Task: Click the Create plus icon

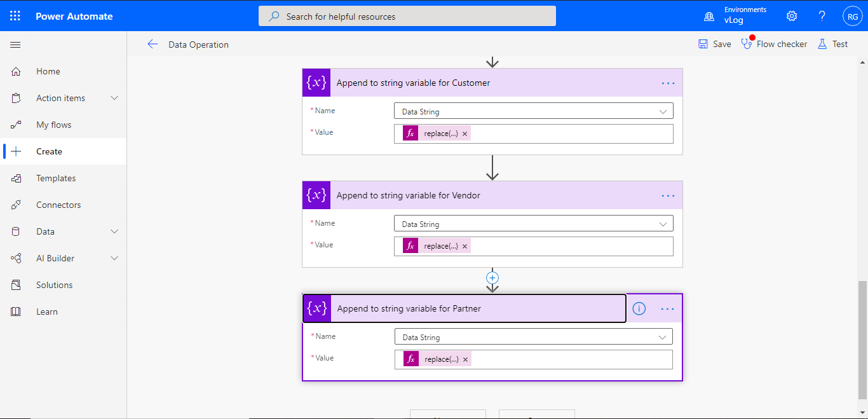Action: coord(16,151)
